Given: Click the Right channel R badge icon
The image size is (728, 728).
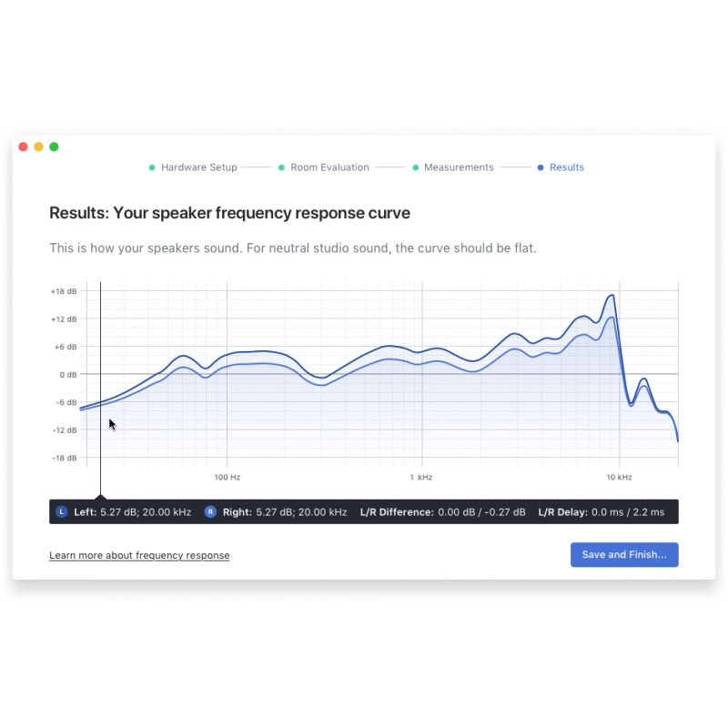Looking at the screenshot, I should 210,512.
